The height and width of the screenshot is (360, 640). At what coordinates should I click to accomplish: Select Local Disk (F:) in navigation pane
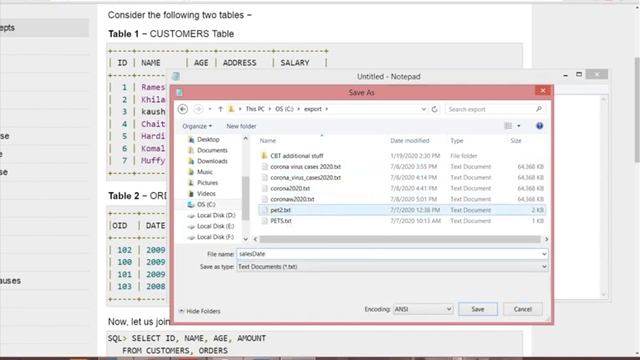[x=215, y=237]
